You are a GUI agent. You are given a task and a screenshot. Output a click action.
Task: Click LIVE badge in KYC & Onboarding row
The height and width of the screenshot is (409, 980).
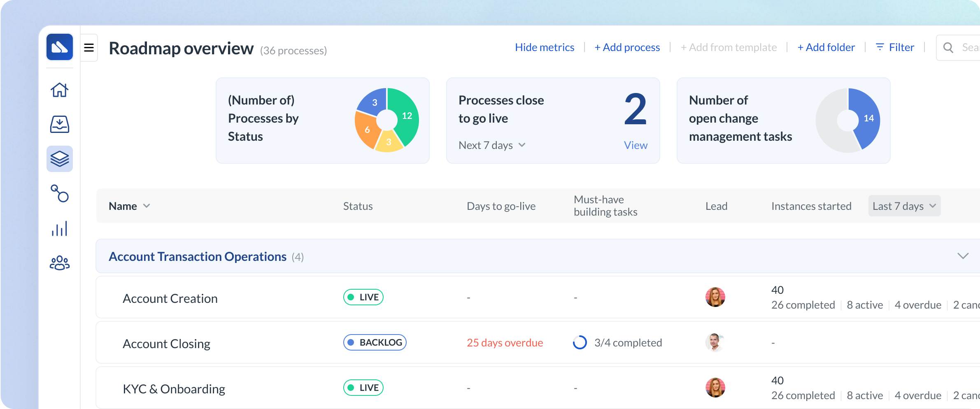point(363,388)
